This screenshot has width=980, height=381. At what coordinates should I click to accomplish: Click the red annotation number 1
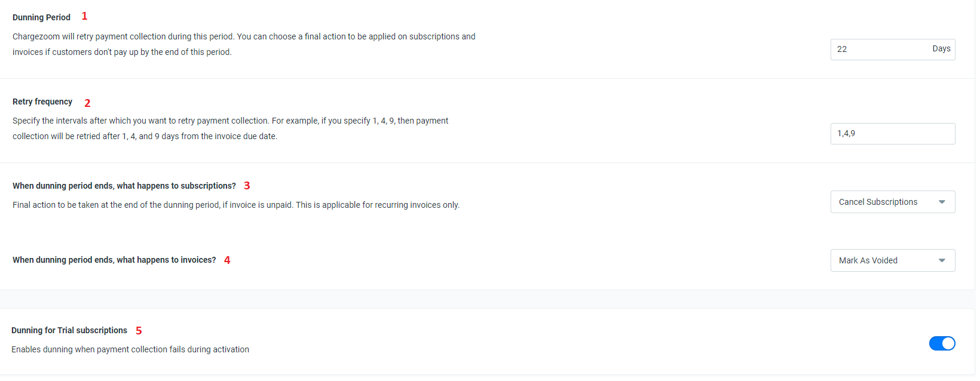click(84, 16)
